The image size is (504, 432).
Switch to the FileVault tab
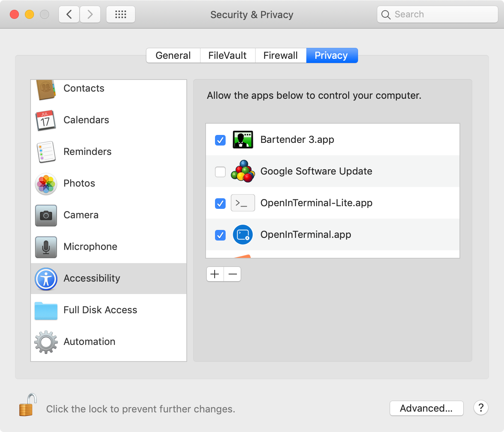point(227,55)
